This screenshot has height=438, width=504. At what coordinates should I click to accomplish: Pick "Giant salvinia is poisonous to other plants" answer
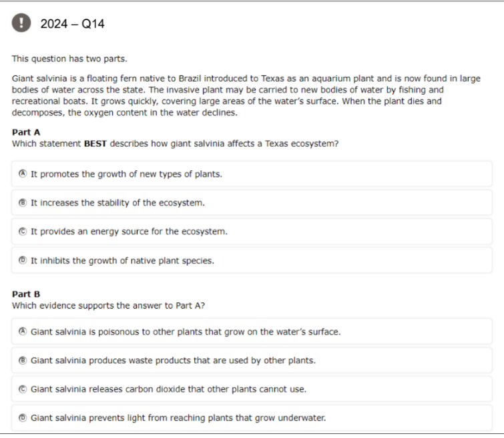pos(252,332)
